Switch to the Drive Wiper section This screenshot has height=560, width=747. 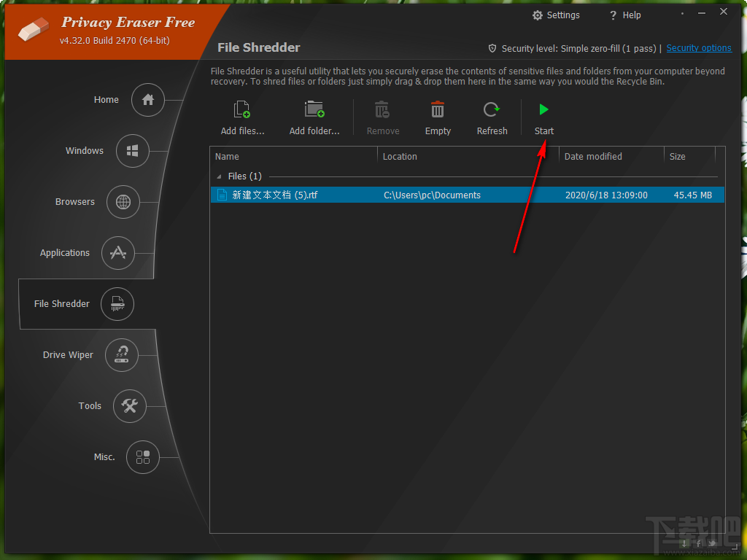[122, 355]
